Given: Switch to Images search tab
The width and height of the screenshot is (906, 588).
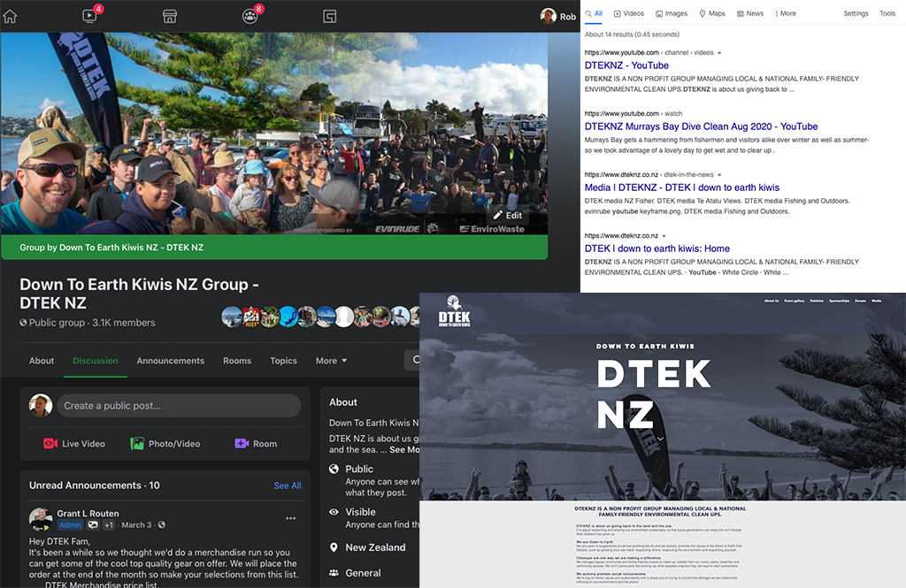Looking at the screenshot, I should click(672, 13).
